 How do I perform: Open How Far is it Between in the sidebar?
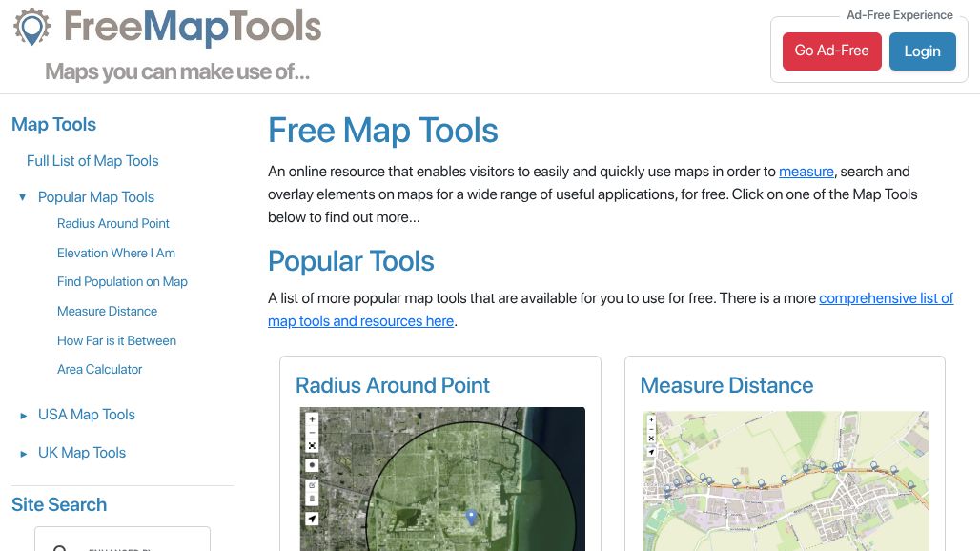(x=116, y=340)
